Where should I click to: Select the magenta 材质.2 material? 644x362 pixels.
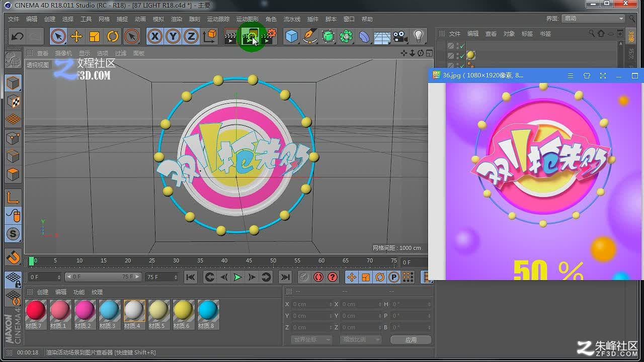click(85, 314)
